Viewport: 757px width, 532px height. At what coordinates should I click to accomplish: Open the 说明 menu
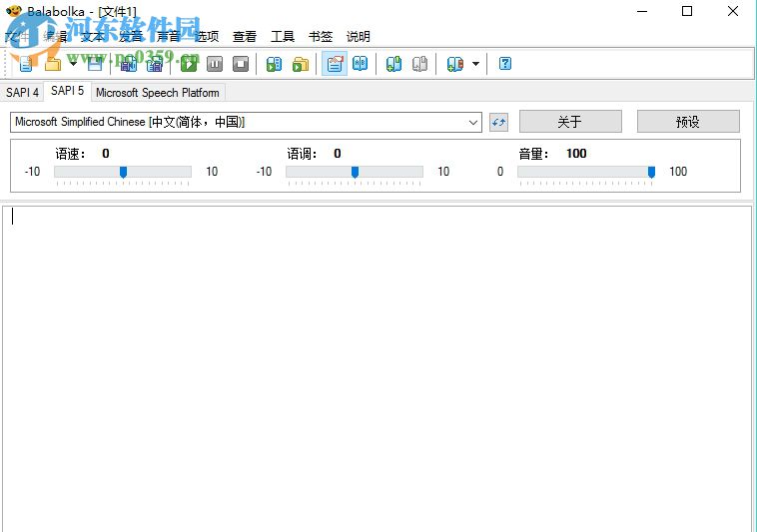coord(359,36)
